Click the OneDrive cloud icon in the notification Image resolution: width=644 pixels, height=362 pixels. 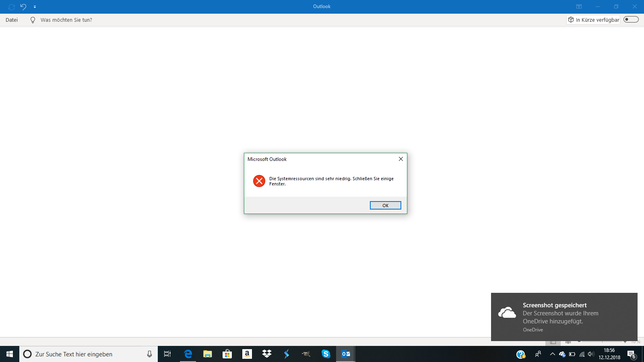coord(507,313)
